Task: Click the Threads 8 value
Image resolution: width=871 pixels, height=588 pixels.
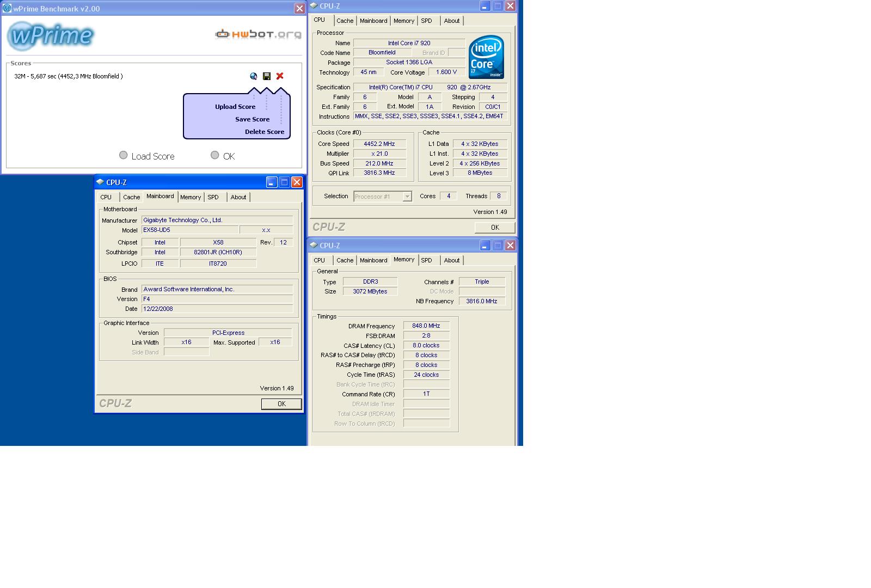Action: coord(499,196)
